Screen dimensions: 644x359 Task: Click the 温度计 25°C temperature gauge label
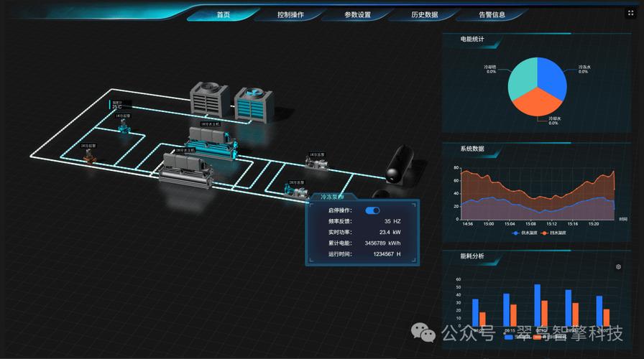coord(119,105)
